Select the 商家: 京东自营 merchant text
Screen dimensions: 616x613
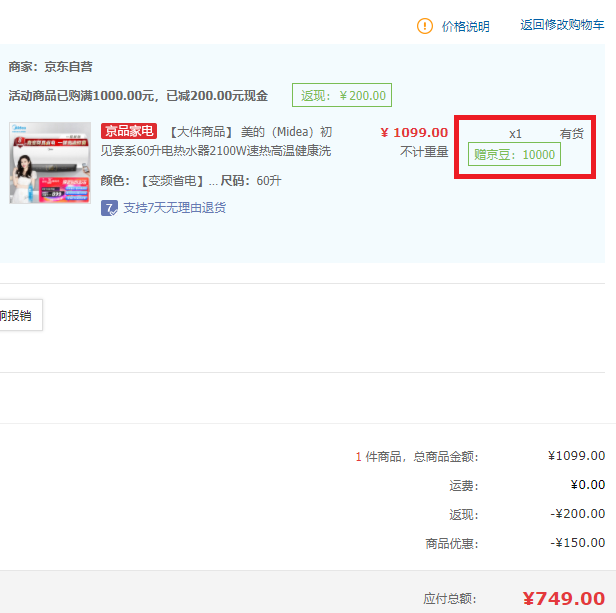51,67
